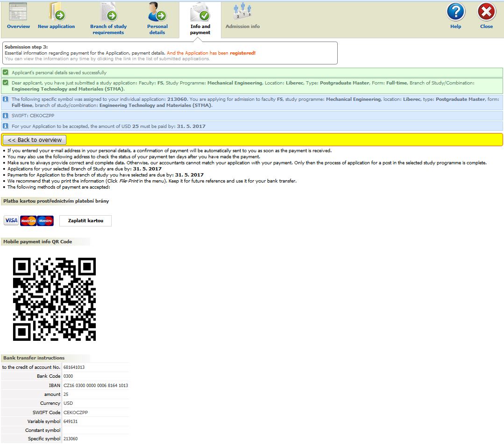
Task: Switch to the New application tab label
Action: click(x=56, y=26)
